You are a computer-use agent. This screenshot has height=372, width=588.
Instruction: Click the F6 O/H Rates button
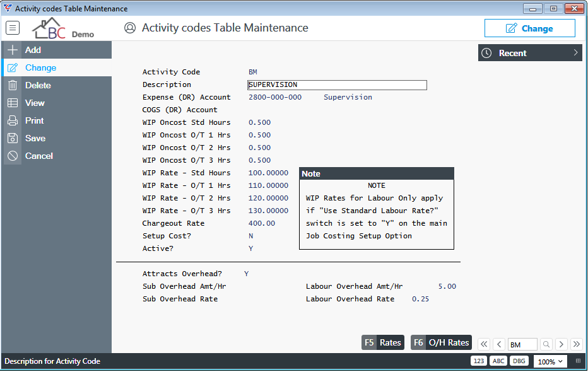click(441, 342)
